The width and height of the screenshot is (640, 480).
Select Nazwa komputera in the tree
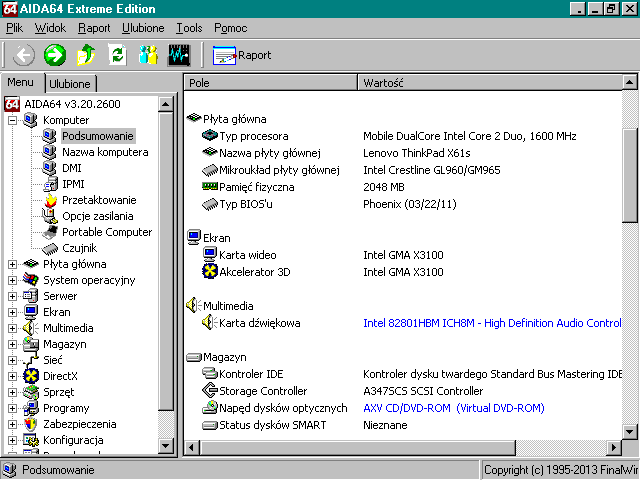tap(105, 152)
